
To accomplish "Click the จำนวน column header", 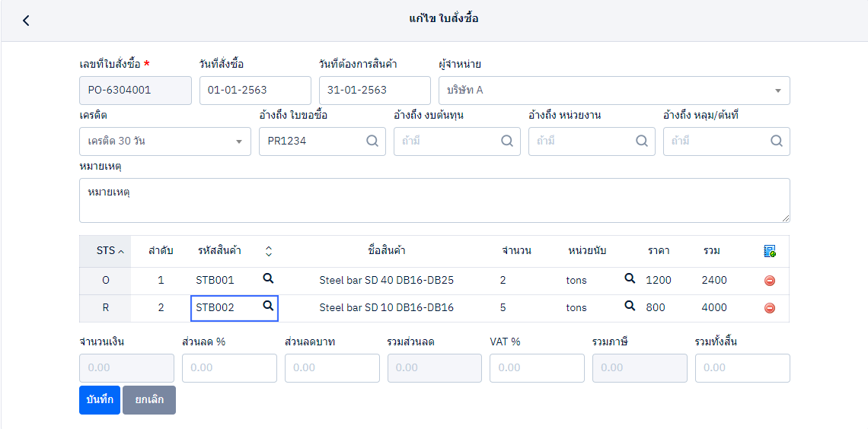I will pos(517,251).
